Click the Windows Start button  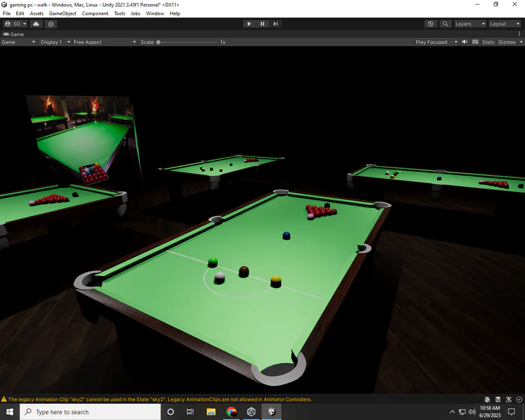tap(10, 412)
